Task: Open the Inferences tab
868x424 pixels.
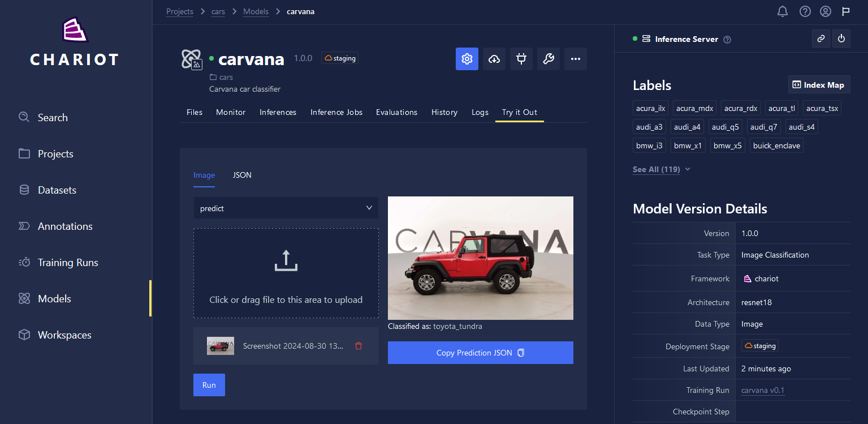Action: click(x=278, y=112)
